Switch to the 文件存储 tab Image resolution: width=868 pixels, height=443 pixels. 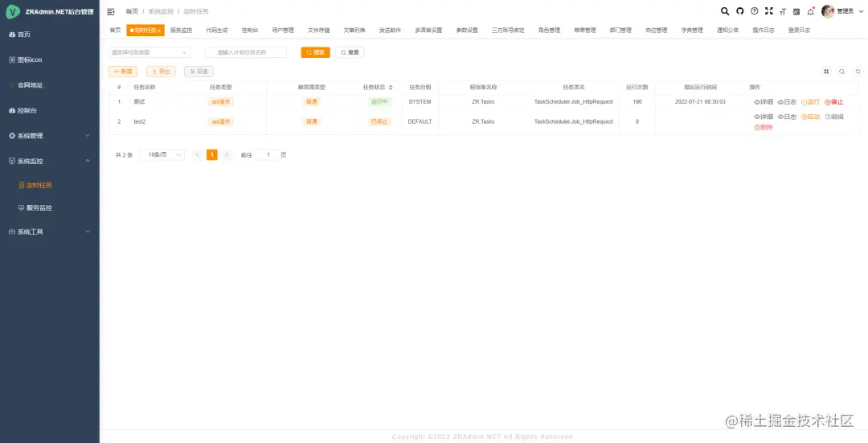318,31
